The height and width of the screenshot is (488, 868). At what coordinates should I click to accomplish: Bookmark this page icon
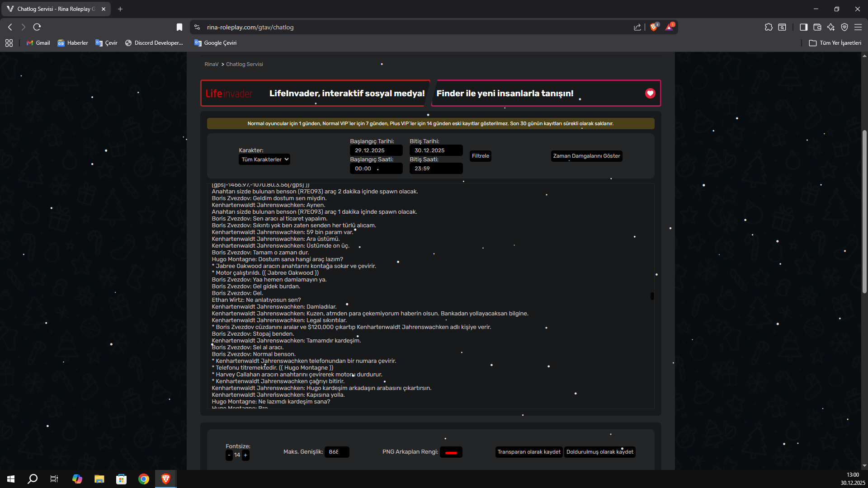pyautogui.click(x=179, y=27)
